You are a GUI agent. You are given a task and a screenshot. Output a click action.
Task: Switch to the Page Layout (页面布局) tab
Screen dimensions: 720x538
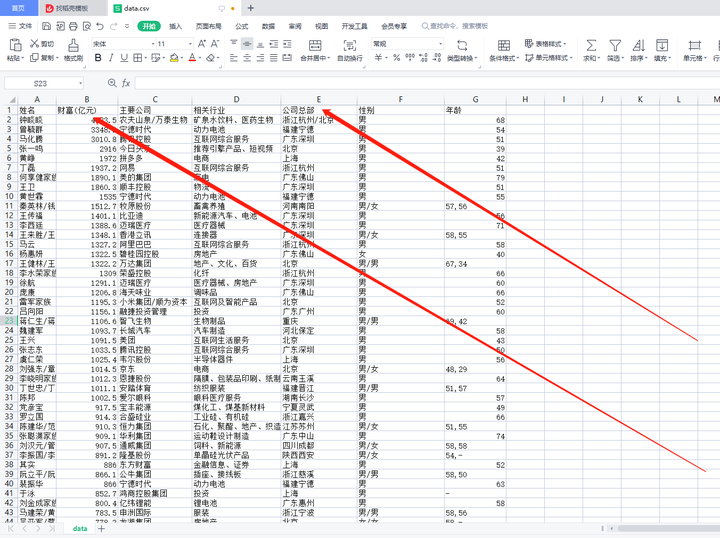click(x=208, y=26)
